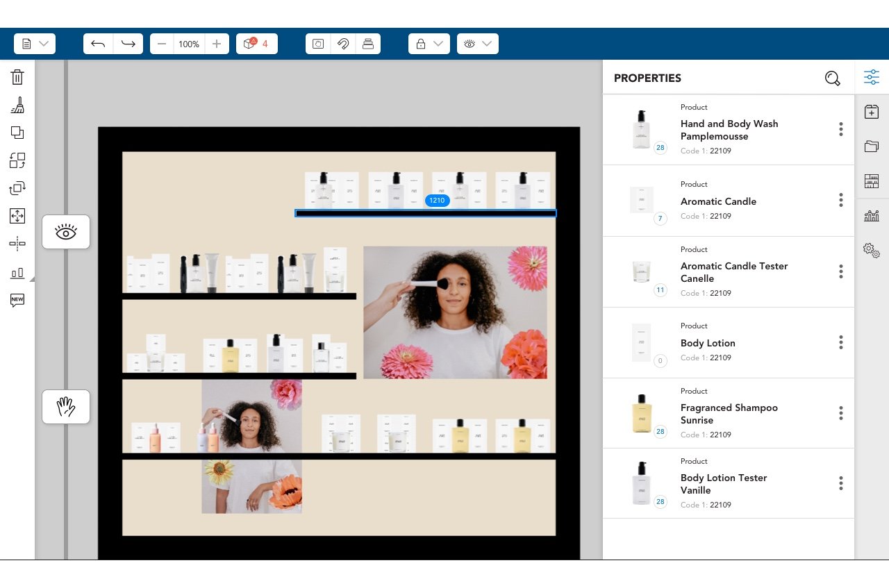Use the spread items tool
This screenshot has height=588, width=889.
coord(17,216)
